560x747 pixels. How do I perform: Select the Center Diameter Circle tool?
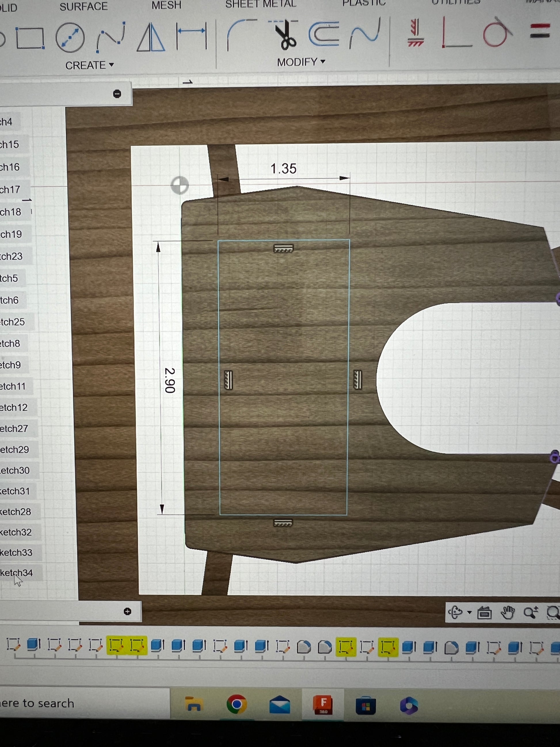tap(70, 37)
